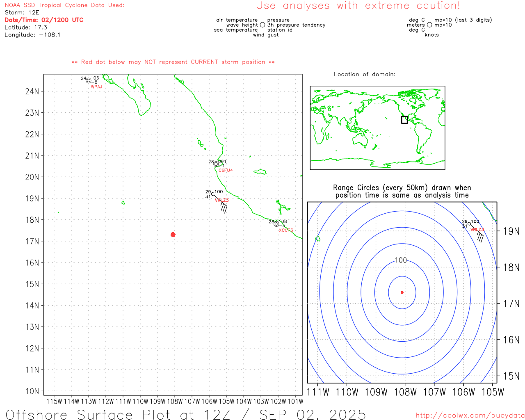Click 'Longitude: -108.1' text
The width and height of the screenshot is (525, 420).
[32, 35]
